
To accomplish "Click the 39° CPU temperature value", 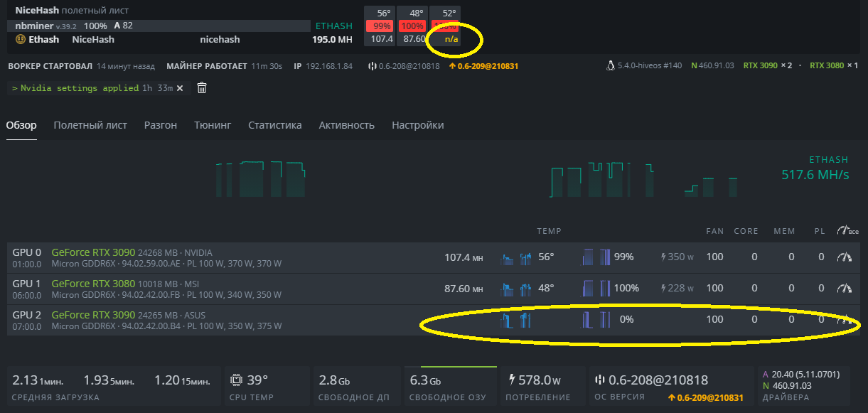I will [x=257, y=380].
